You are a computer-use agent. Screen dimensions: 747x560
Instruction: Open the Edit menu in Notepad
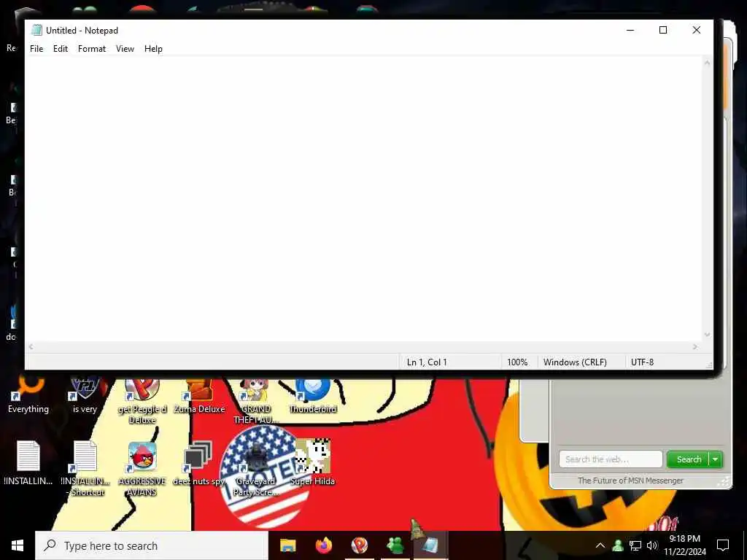click(x=61, y=49)
